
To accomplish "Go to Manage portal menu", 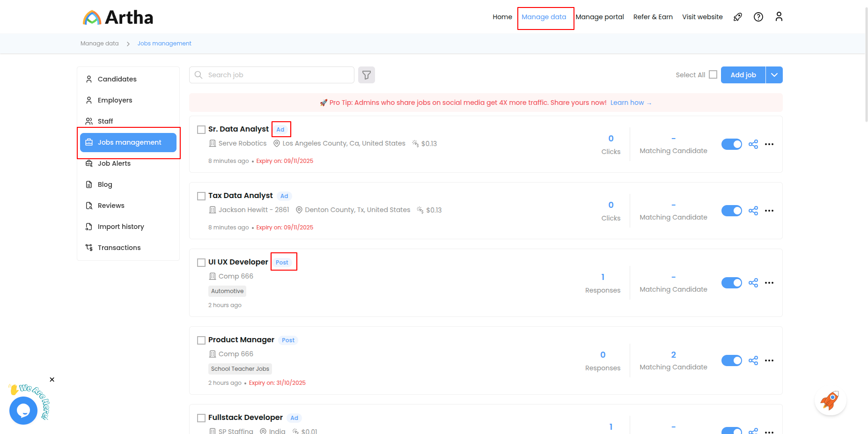I will pyautogui.click(x=599, y=17).
